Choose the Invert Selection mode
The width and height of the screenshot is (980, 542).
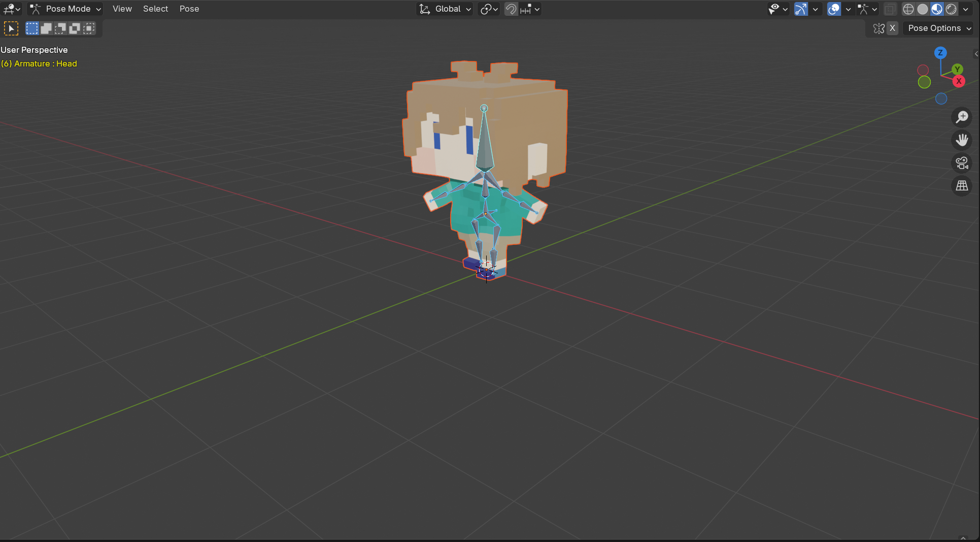pyautogui.click(x=75, y=28)
